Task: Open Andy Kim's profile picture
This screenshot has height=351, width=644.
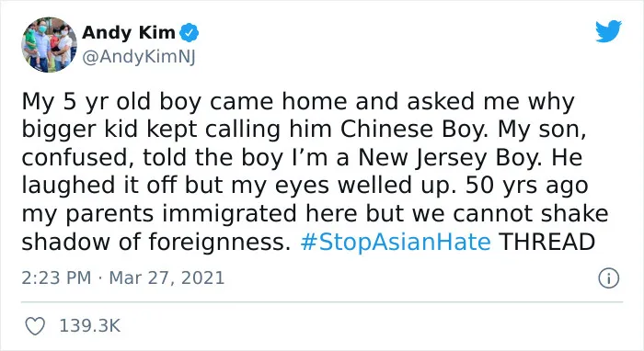Action: [50, 45]
